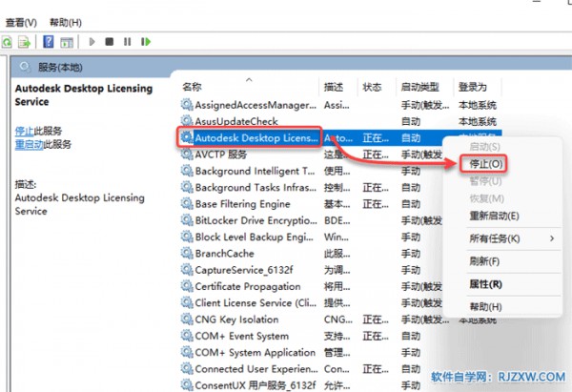Viewport: 572px width, 392px height.
Task: Click gear icon of Client License Service
Action: 187,302
